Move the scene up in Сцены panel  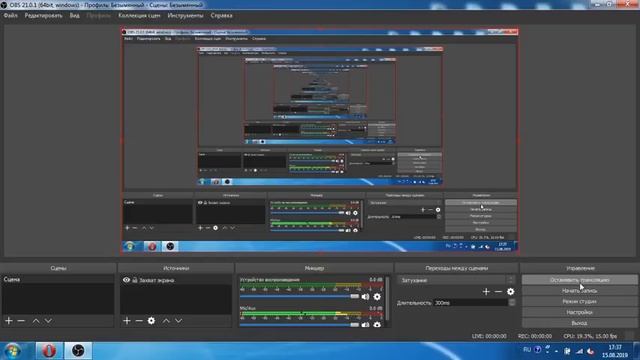pyautogui.click(x=36, y=321)
